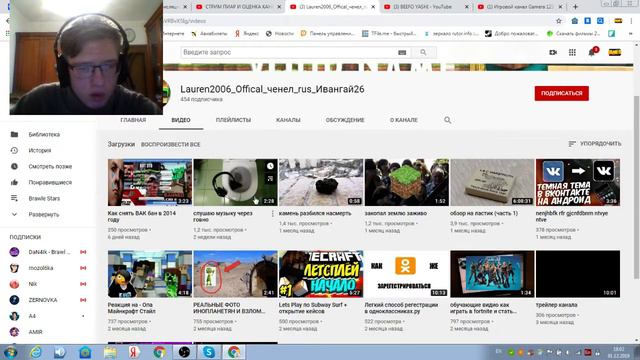The image size is (640, 360).
Task: Bookmark the page with the star icon
Action: (x=559, y=21)
